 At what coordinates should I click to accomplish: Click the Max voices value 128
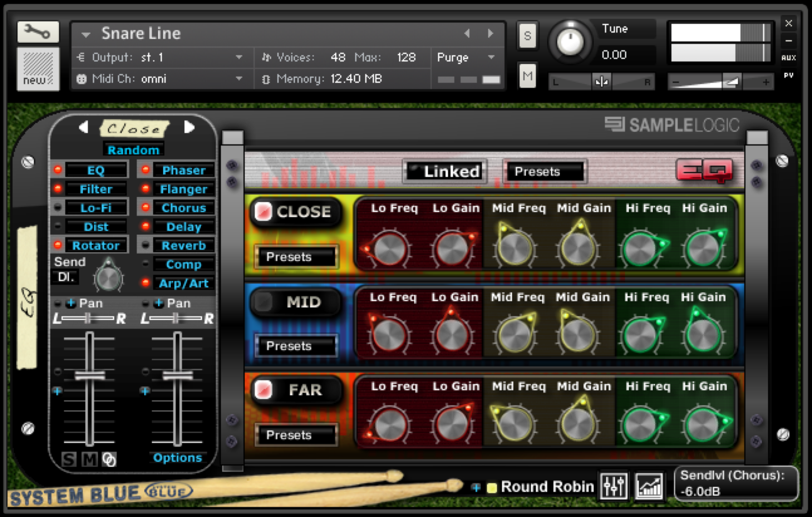pyautogui.click(x=406, y=57)
